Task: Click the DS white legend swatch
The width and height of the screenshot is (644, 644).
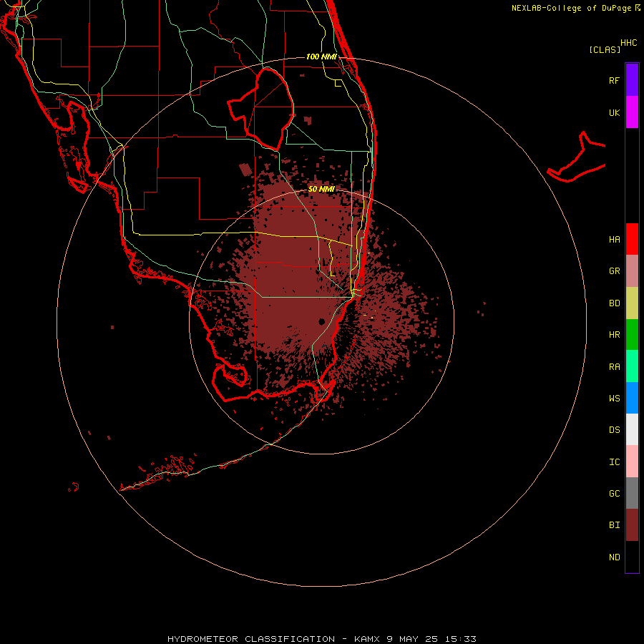Action: (632, 429)
